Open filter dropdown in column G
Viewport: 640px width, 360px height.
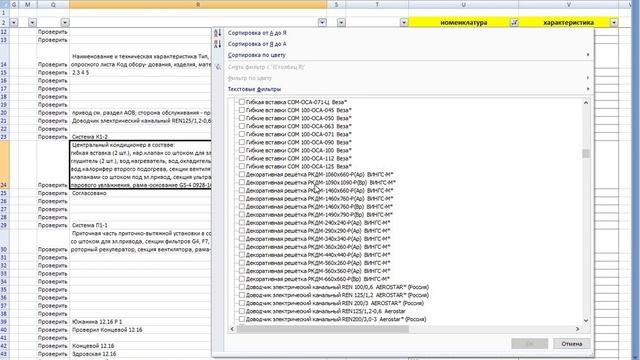pos(14,23)
